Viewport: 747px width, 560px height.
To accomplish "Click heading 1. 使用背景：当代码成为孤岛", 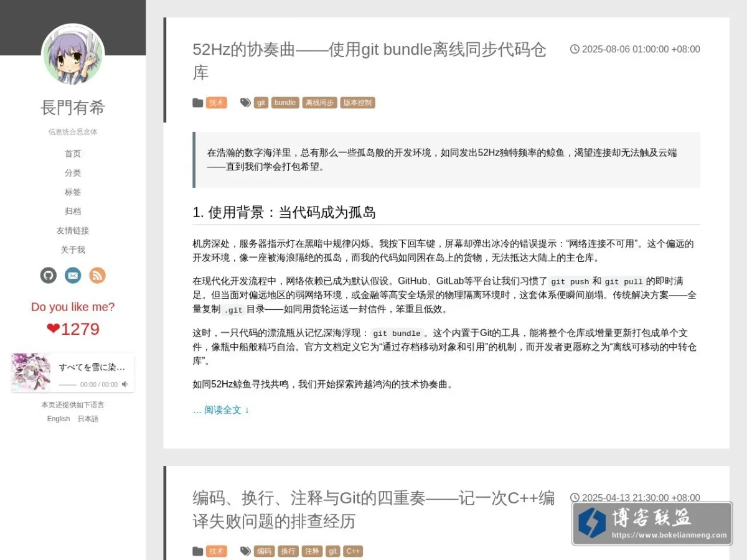I will coord(284,212).
